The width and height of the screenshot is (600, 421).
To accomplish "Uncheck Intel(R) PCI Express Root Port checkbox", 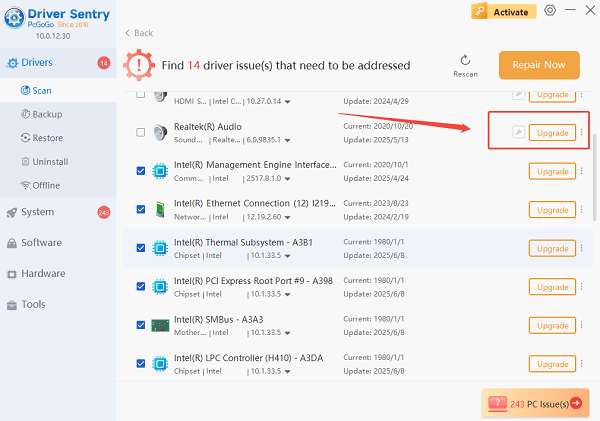I will coord(140,287).
